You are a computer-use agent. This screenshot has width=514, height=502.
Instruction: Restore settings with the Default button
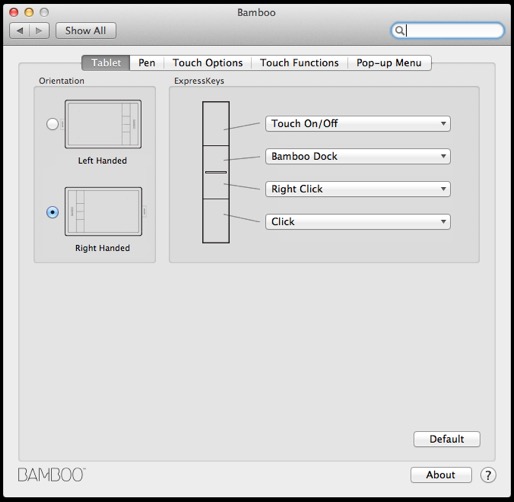447,439
